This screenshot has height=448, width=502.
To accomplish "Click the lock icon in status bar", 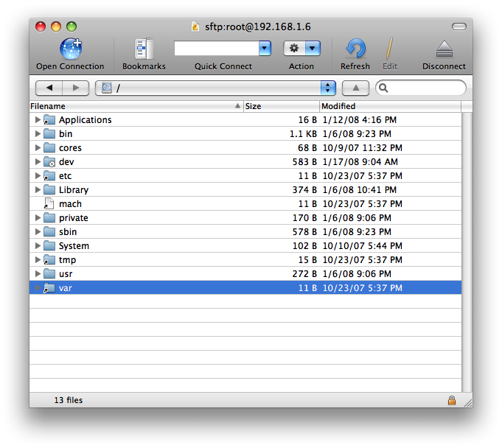I will click(452, 400).
